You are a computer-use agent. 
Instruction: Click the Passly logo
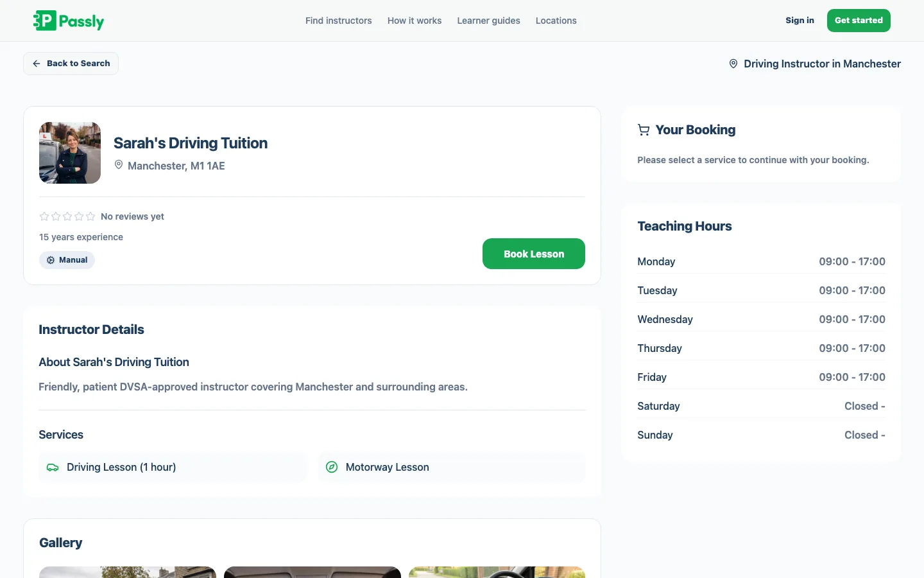69,21
